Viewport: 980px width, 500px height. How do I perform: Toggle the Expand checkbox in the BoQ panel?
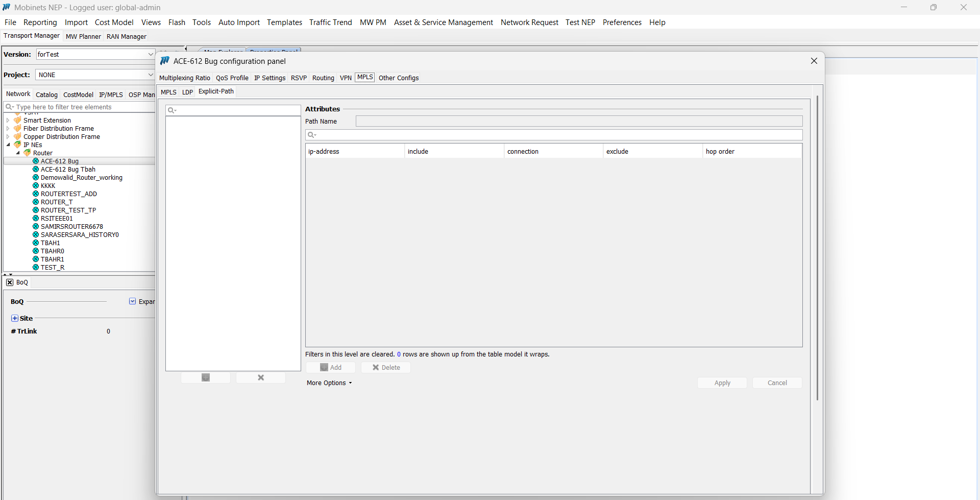[133, 301]
